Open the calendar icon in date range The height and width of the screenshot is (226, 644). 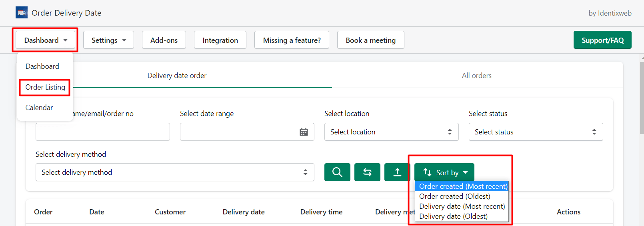tap(304, 132)
